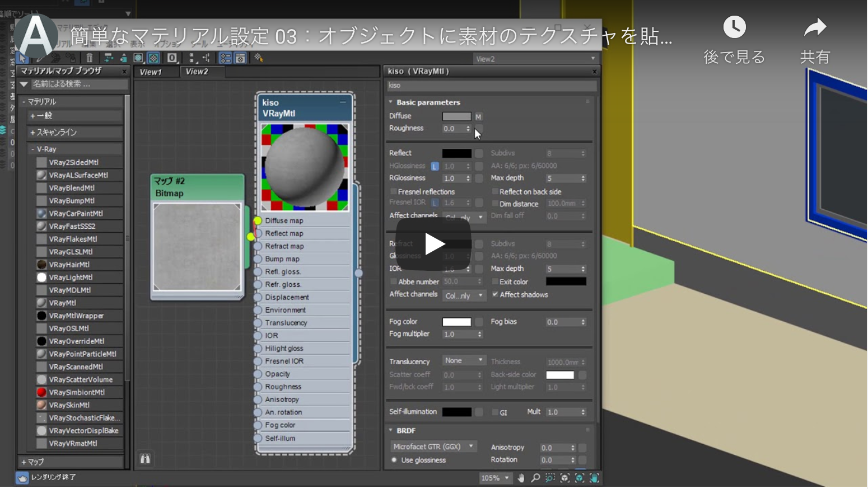Collapse the BRDF rollout
This screenshot has height=489, width=868.
coord(391,430)
